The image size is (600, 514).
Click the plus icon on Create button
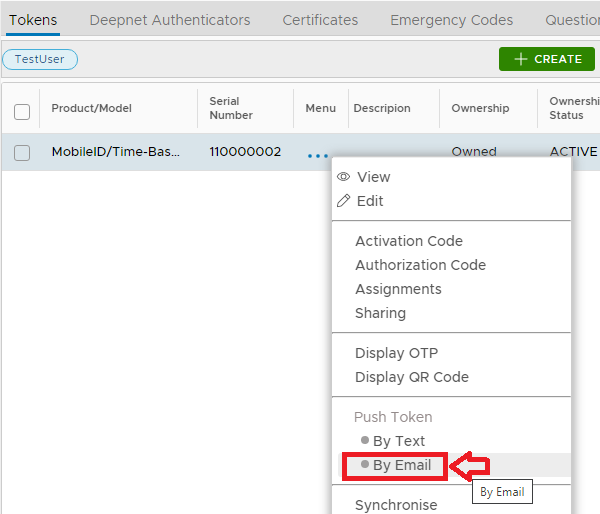[x=520, y=59]
